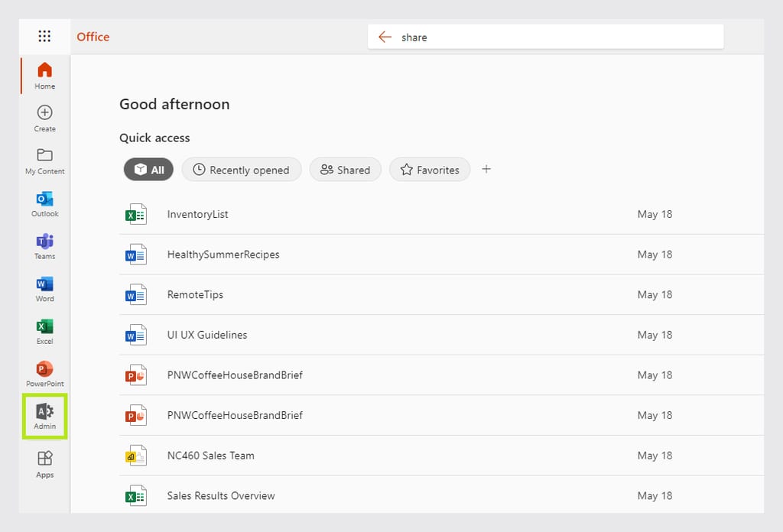Screen dimensions: 783x532
Task: Launch Excel from the sidebar
Action: 44,331
